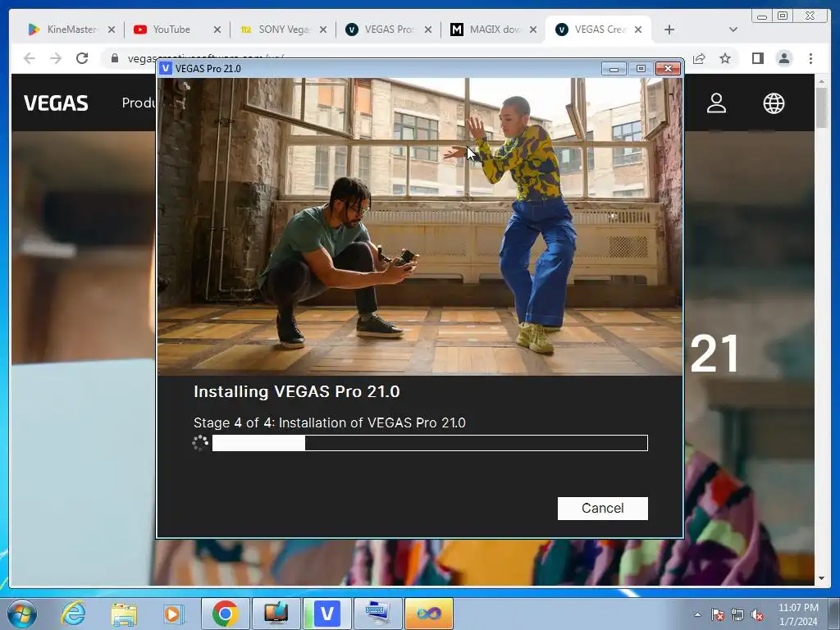Go forward in Chrome
The width and height of the screenshot is (840, 630).
(x=56, y=58)
